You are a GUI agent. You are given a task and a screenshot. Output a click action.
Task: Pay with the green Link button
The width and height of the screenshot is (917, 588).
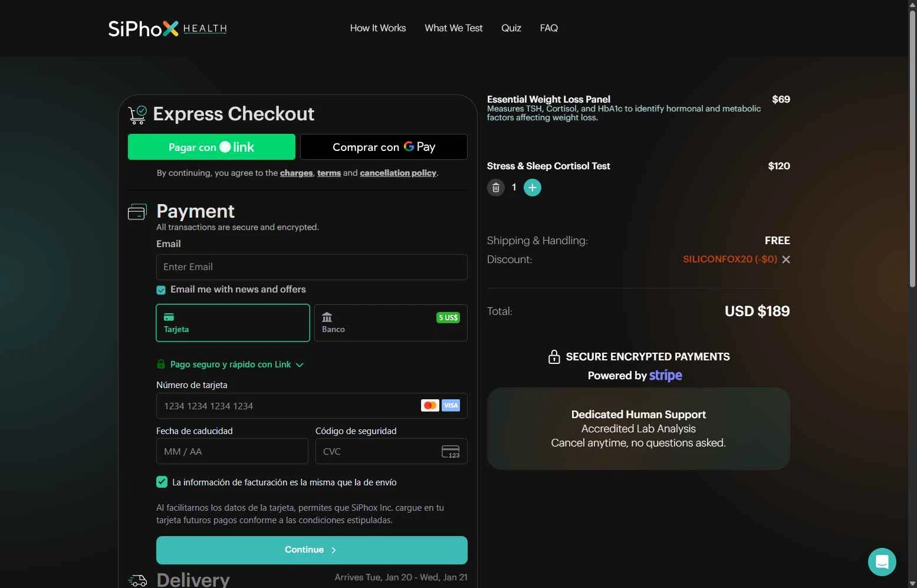tap(212, 147)
